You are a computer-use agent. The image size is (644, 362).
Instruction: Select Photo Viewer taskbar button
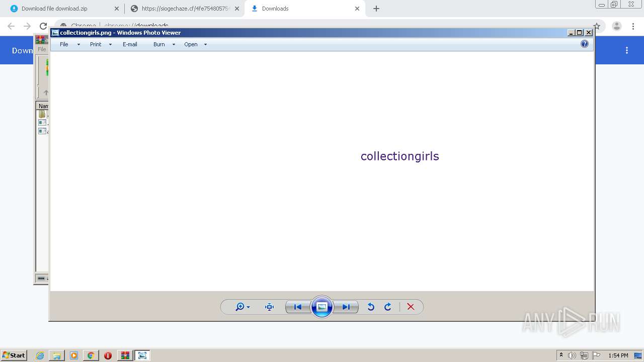click(x=142, y=355)
